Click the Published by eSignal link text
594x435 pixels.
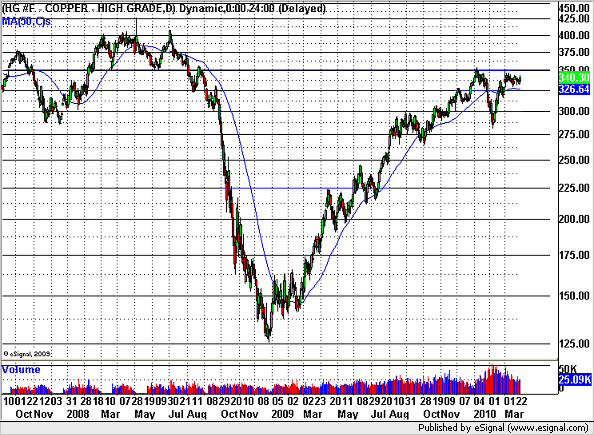[x=503, y=428]
